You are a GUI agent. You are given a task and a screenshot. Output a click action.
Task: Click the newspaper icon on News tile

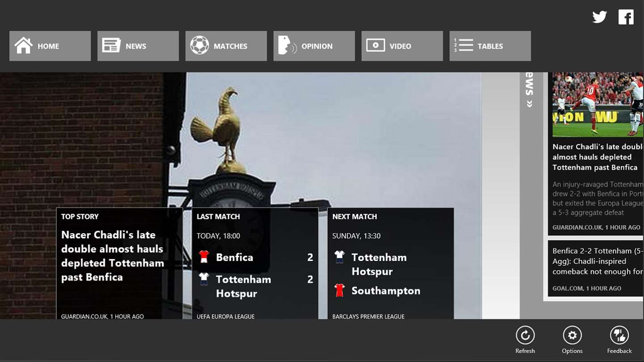click(x=111, y=46)
